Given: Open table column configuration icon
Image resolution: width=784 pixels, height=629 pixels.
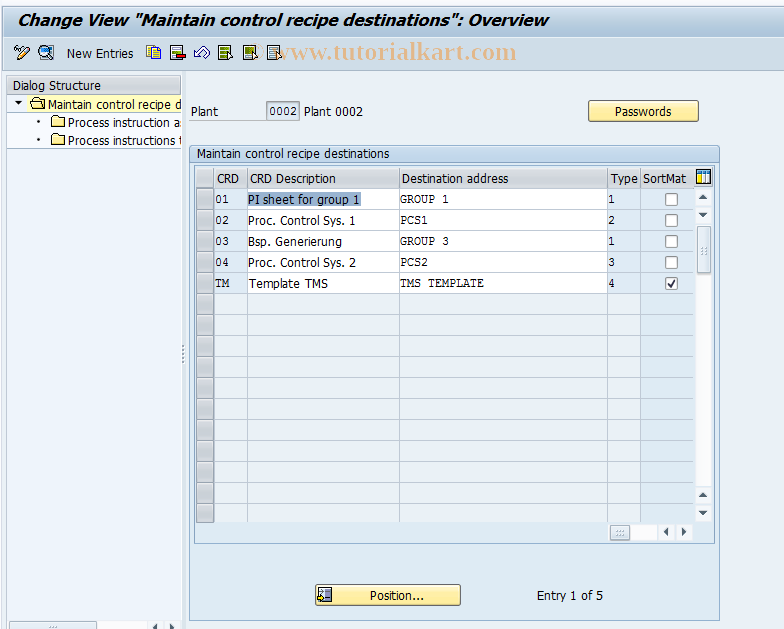Looking at the screenshot, I should 703,177.
